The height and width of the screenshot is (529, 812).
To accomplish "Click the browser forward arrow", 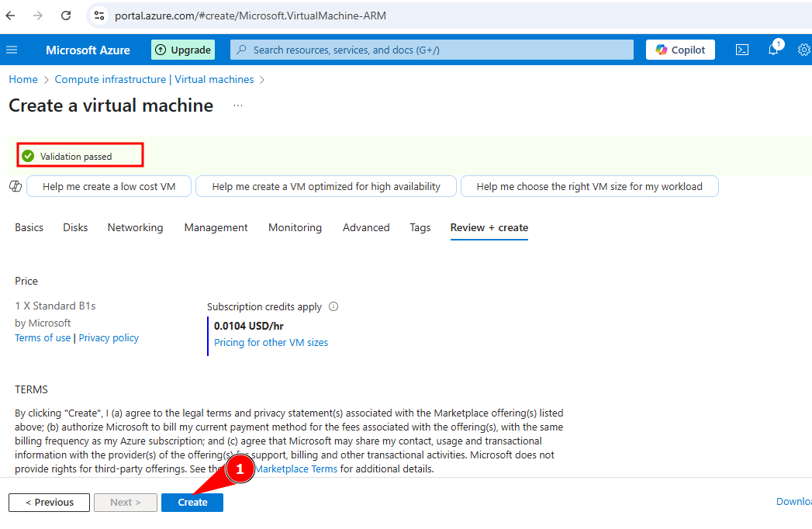I will 38,16.
